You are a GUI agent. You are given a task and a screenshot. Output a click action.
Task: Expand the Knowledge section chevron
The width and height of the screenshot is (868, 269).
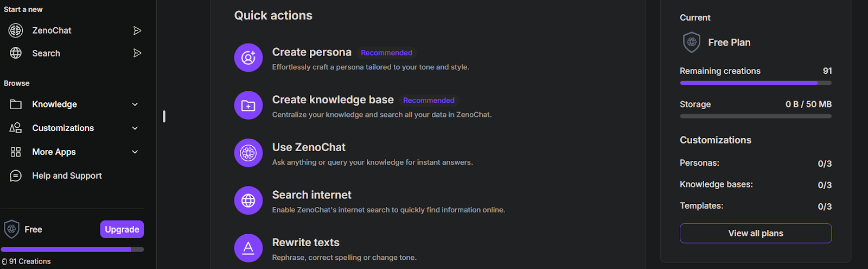(135, 104)
